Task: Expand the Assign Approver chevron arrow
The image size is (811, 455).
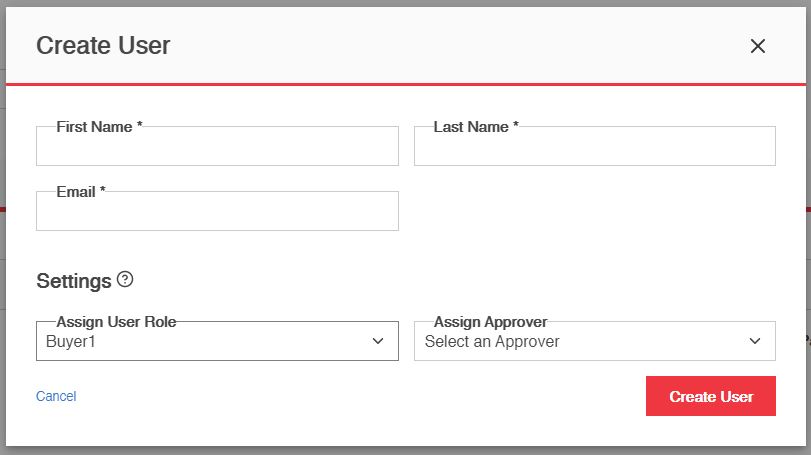Action: point(755,341)
